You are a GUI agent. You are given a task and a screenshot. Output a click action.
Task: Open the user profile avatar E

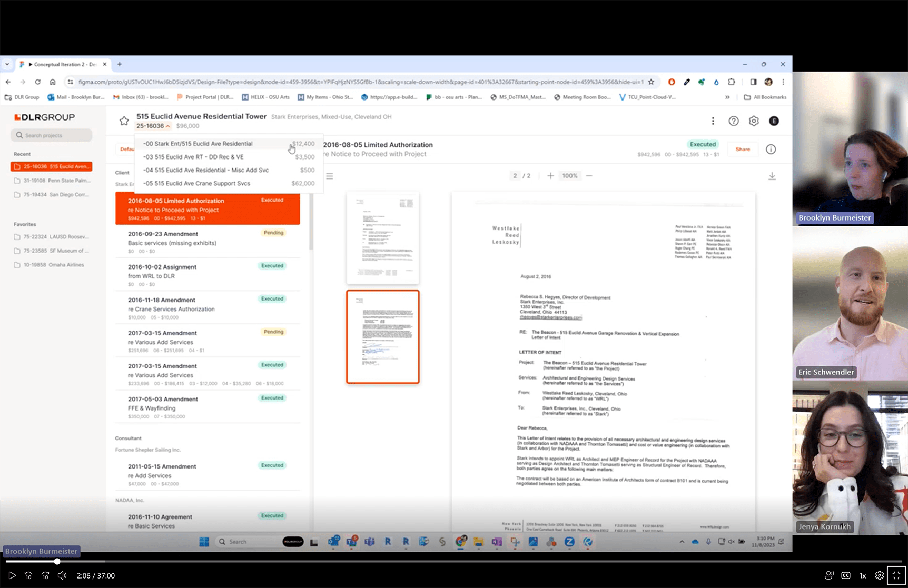(x=774, y=121)
